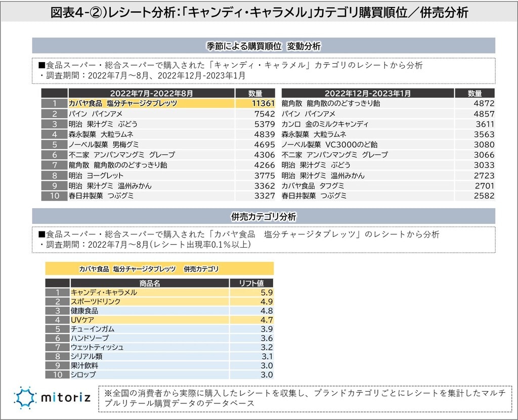Image resolution: width=518 pixels, height=420 pixels.
Task: Click the 併売カテゴリ分析 section header
Action: 263,217
